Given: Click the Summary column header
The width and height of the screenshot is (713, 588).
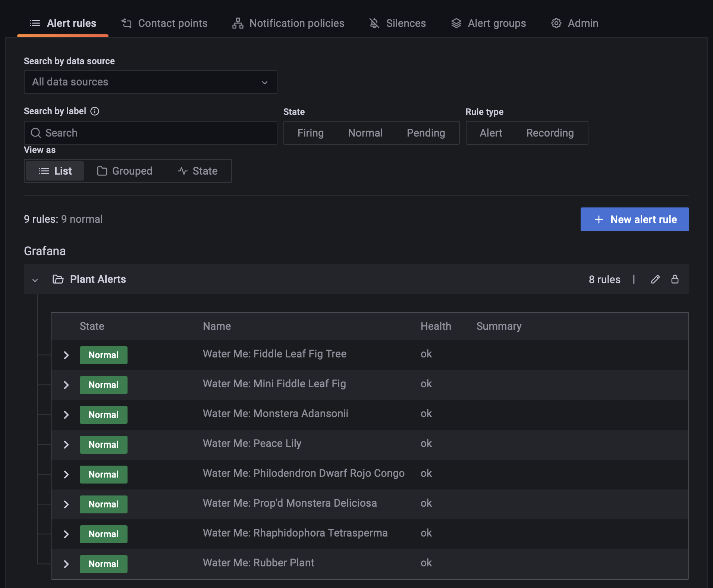Looking at the screenshot, I should point(499,326).
